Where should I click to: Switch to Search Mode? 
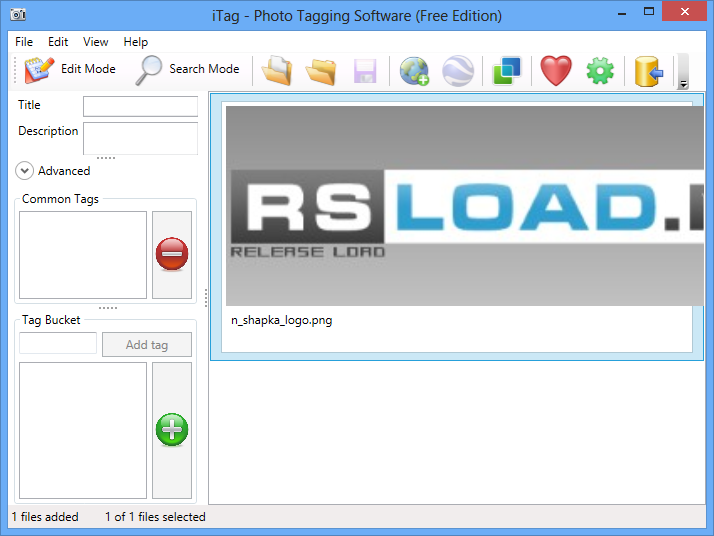(188, 70)
